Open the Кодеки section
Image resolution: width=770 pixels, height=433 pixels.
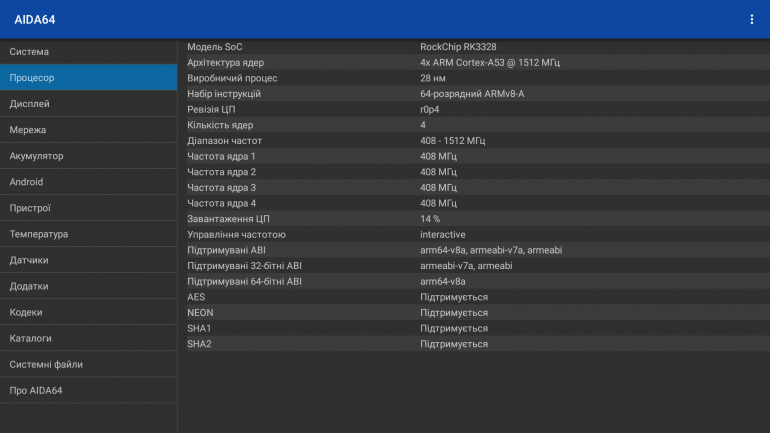(88, 312)
